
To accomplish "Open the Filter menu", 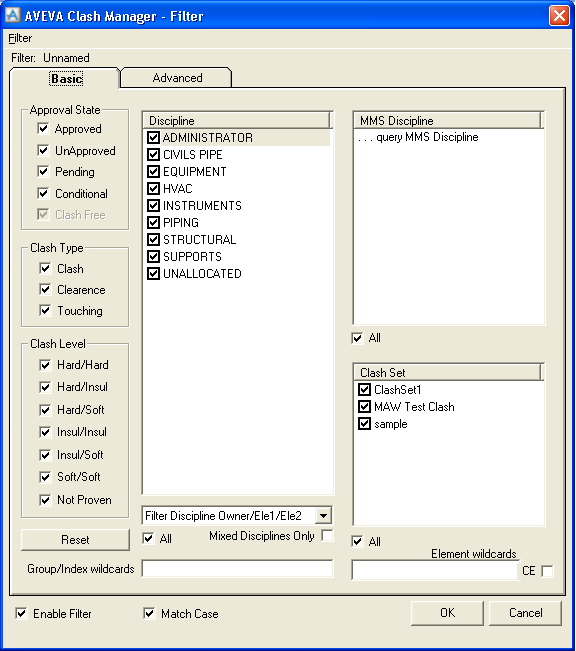I will point(20,38).
